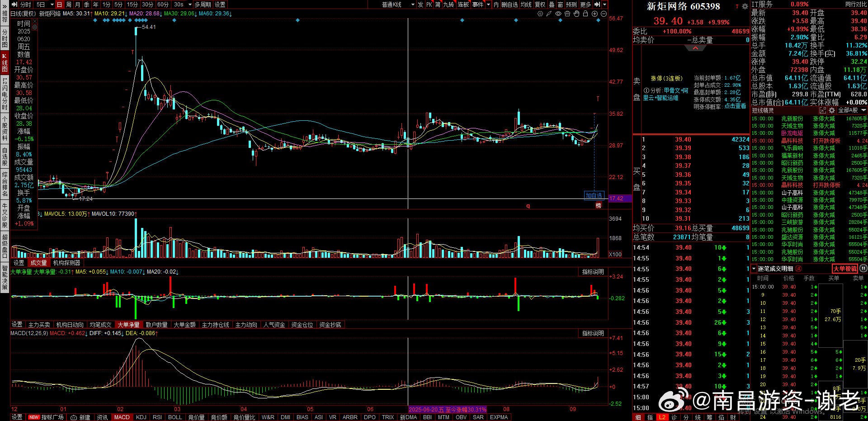The height and width of the screenshot is (421, 868).
Task: Toggle 均线 moving average lines
Action: pyautogui.click(x=526, y=5)
